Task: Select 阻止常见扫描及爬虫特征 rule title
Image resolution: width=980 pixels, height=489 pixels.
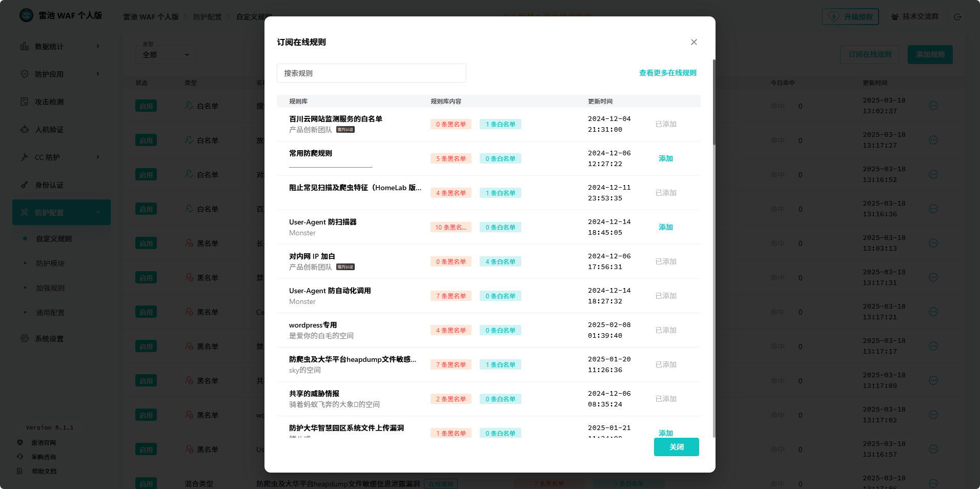Action: (355, 188)
